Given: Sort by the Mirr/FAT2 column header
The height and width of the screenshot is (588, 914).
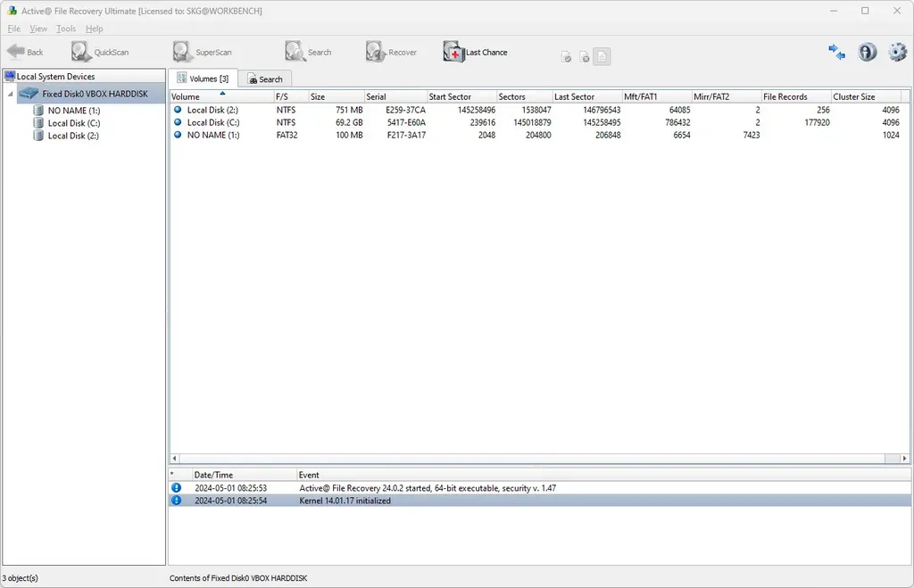Looking at the screenshot, I should [x=727, y=96].
